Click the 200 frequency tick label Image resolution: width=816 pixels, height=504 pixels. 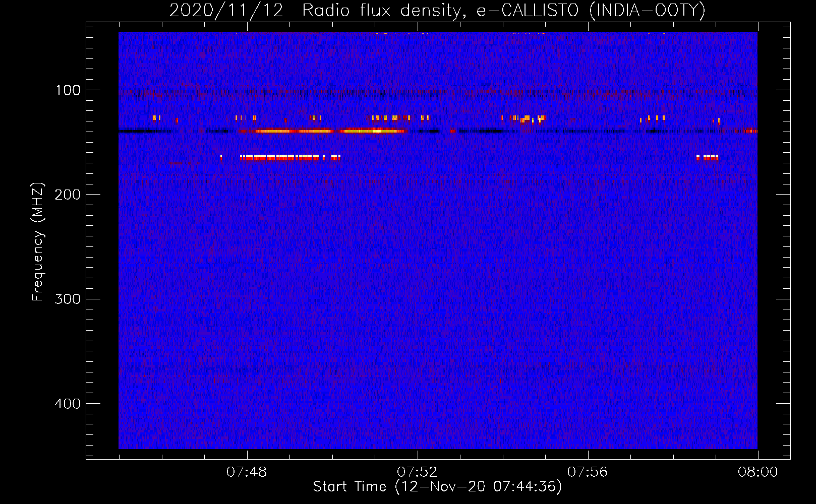(x=68, y=195)
